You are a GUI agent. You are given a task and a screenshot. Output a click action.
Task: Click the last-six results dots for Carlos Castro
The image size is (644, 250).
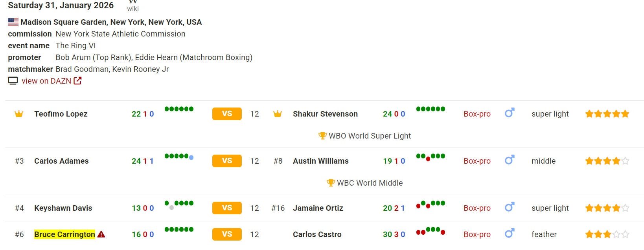(x=431, y=231)
